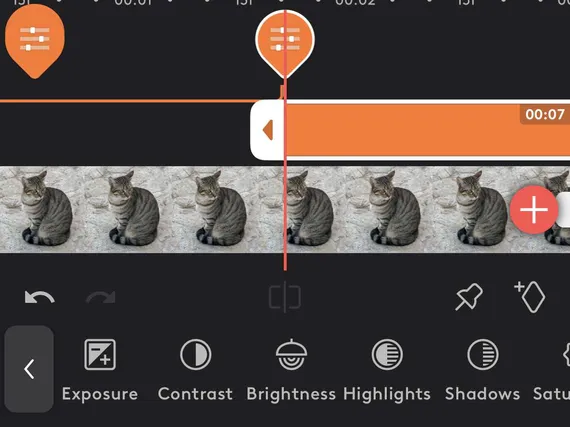Select the Exposure adjustment icon
This screenshot has width=570, height=427.
(x=100, y=354)
